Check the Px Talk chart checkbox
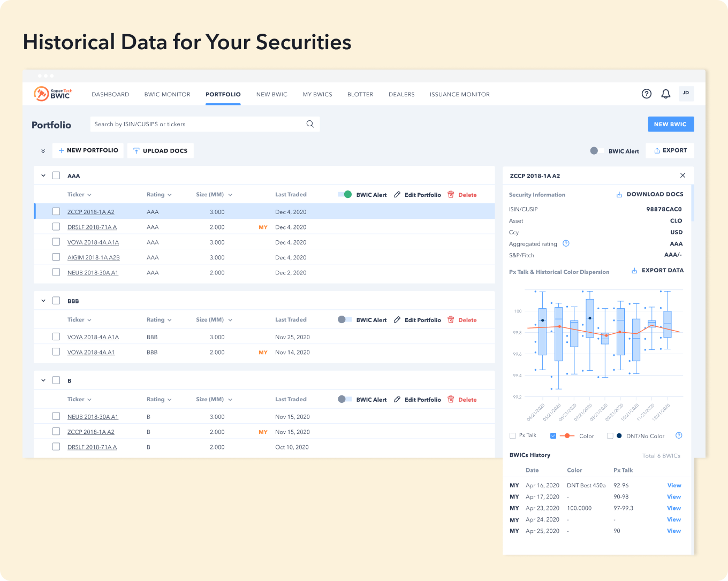Image resolution: width=728 pixels, height=581 pixels. pos(513,436)
